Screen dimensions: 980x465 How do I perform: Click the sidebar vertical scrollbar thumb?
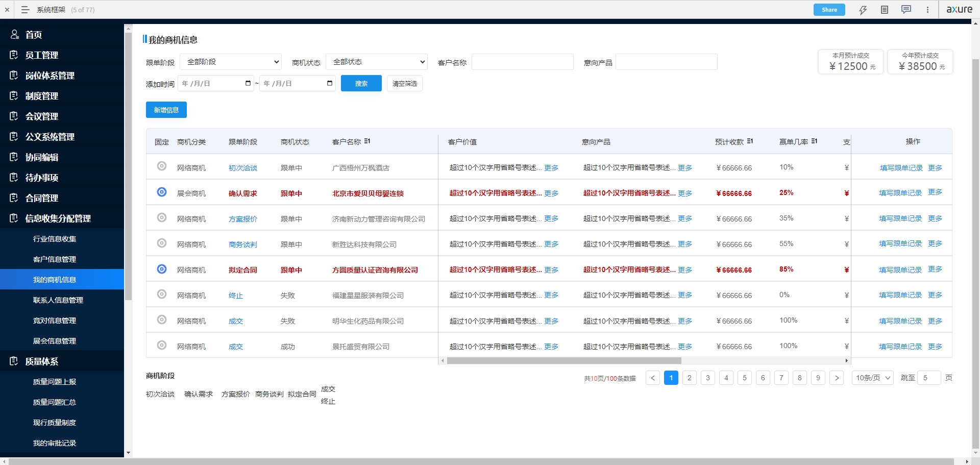point(129,166)
